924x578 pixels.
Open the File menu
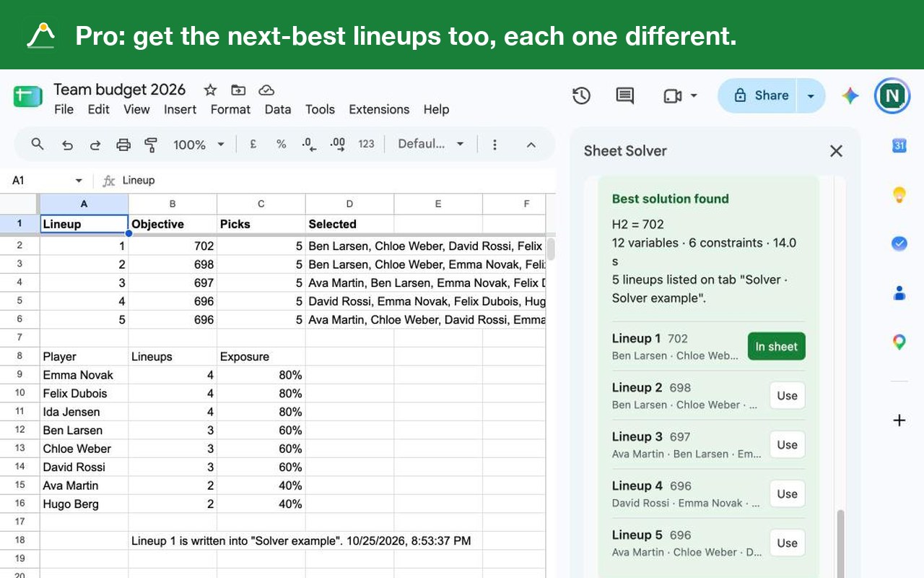tap(64, 109)
